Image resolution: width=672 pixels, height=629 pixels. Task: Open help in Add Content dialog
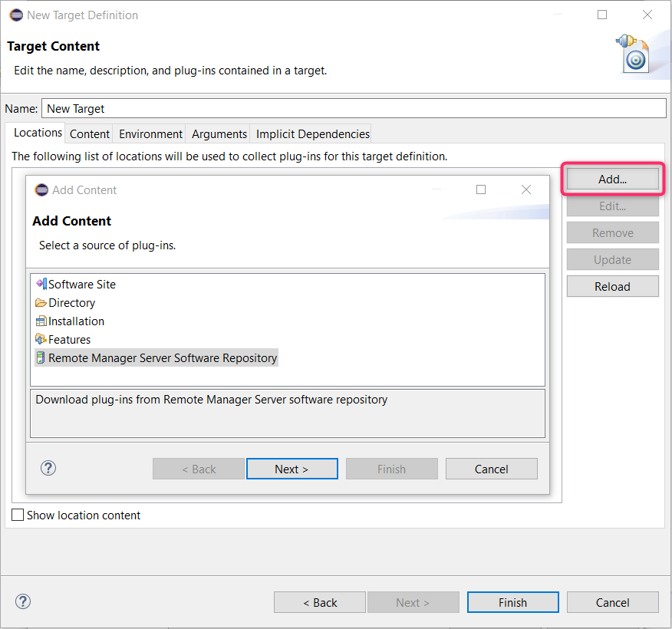[x=48, y=468]
